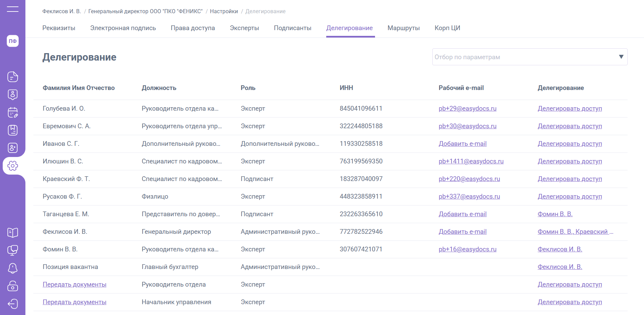Click the Отбор по параметрам filter field
Image resolution: width=644 pixels, height=315 pixels.
click(522, 57)
